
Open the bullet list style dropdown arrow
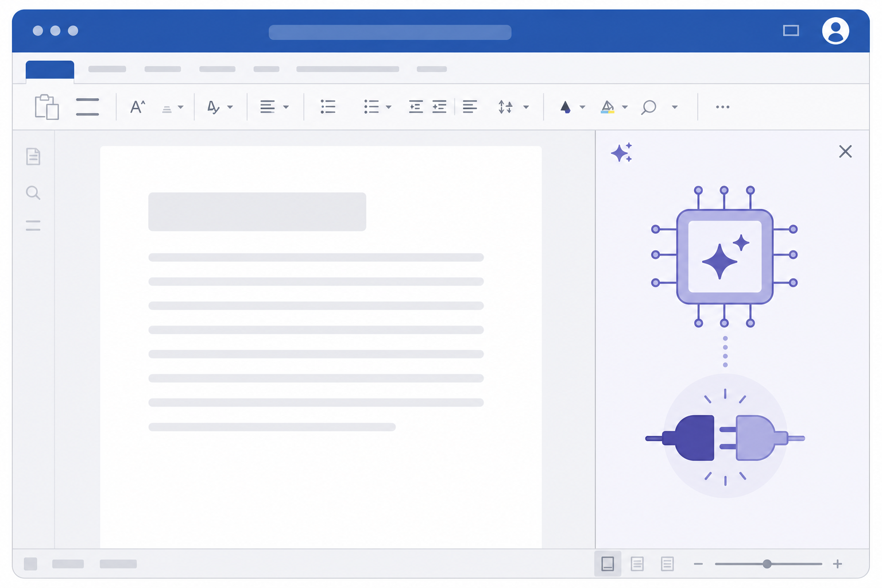[x=389, y=107]
